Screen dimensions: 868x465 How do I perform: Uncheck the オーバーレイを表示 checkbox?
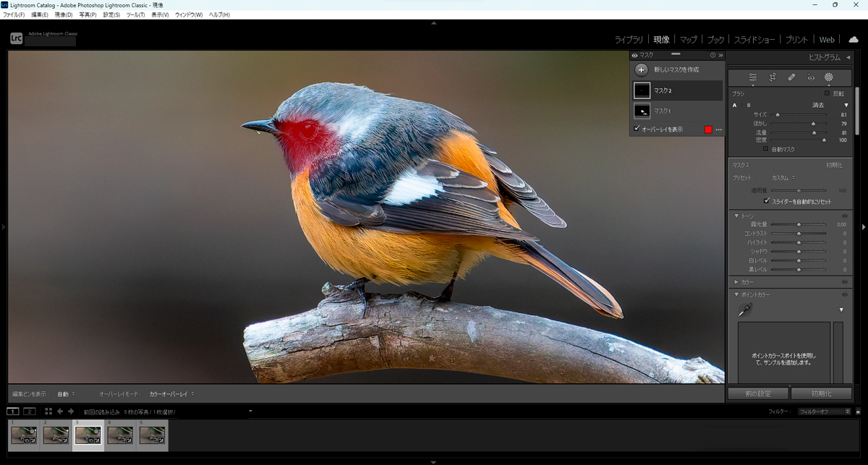[637, 129]
